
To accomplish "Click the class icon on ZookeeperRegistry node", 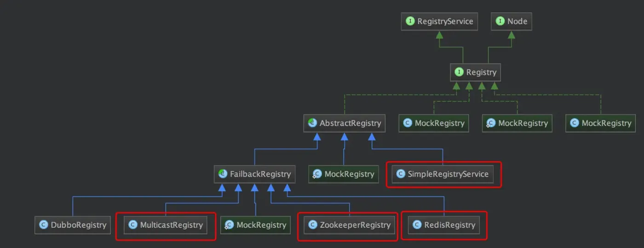I will pyautogui.click(x=313, y=225).
